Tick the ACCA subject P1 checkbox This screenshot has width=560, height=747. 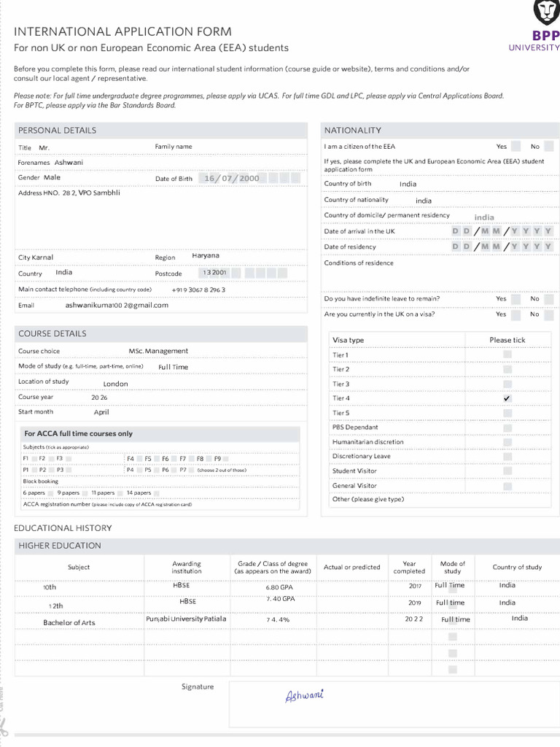34,471
